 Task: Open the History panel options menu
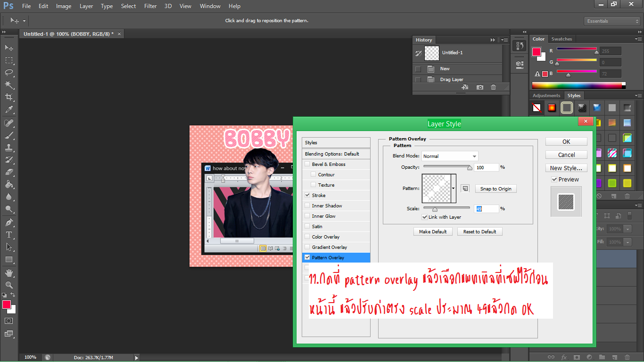tap(504, 40)
